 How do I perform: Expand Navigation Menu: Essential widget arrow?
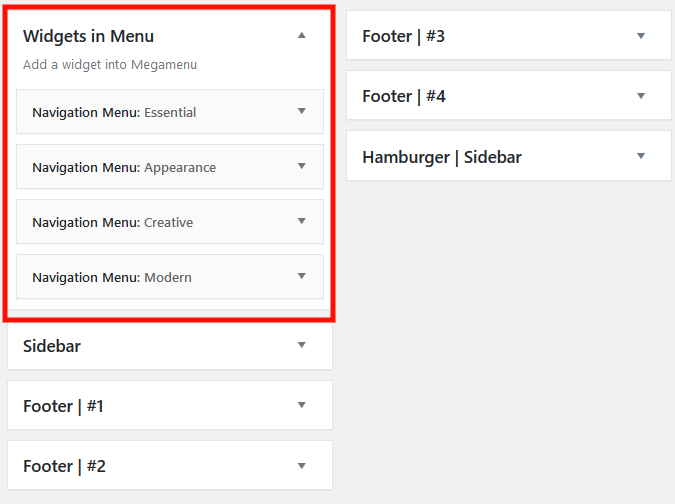pos(301,111)
